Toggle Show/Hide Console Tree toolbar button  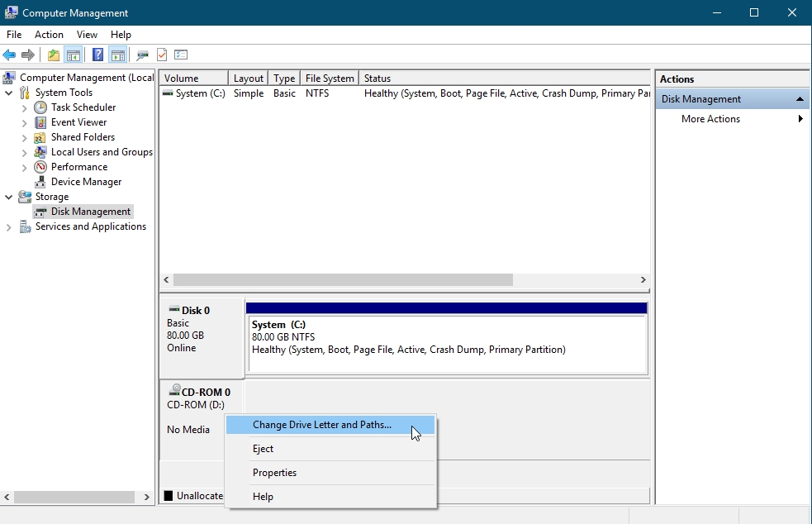(73, 55)
